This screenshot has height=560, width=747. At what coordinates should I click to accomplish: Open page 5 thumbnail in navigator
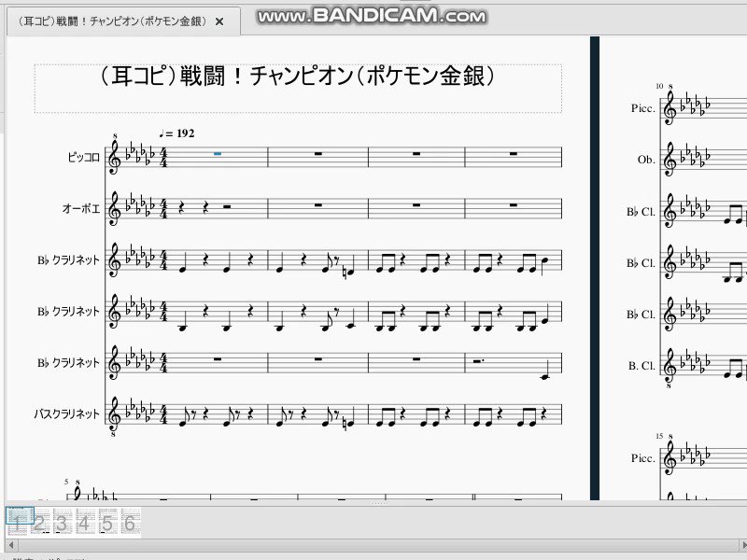tap(107, 523)
